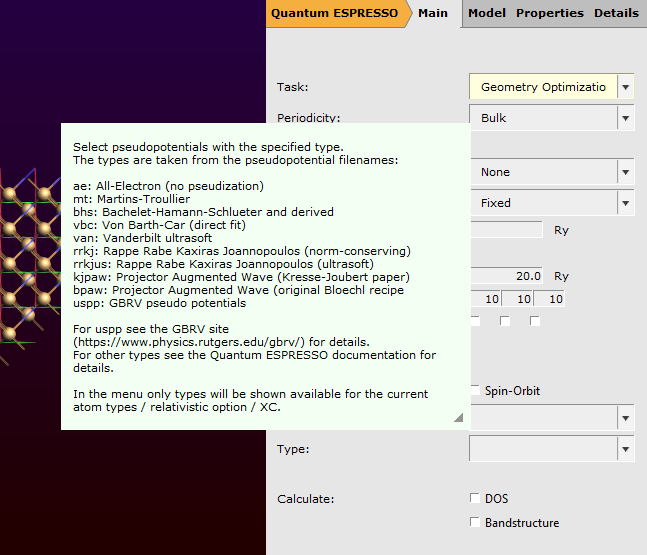Enable the Bandstructure checkbox
This screenshot has height=555, width=647.
475,522
